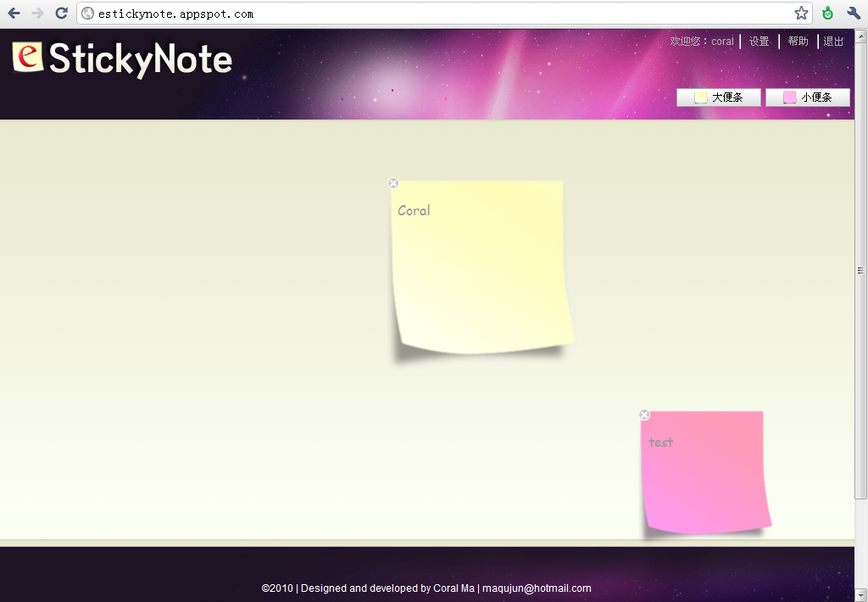
Task: Reload the page with the refresh icon
Action: tap(61, 14)
